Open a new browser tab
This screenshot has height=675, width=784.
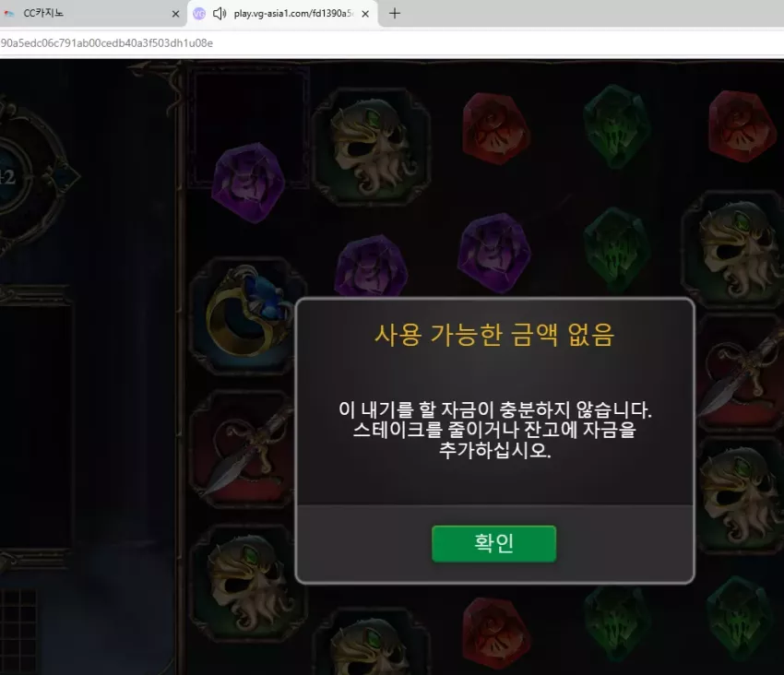[395, 14]
